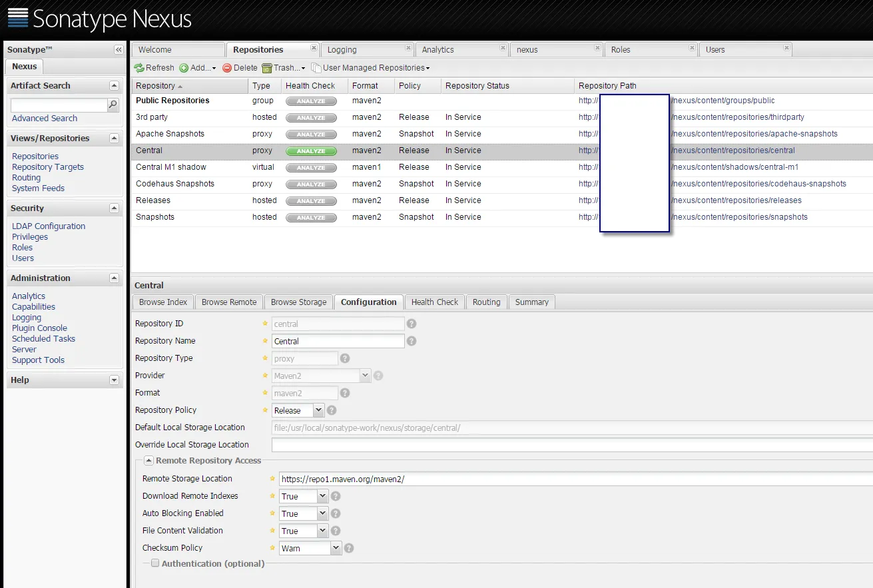Click the red Delete repository icon
This screenshot has width=873, height=588.
click(x=227, y=68)
